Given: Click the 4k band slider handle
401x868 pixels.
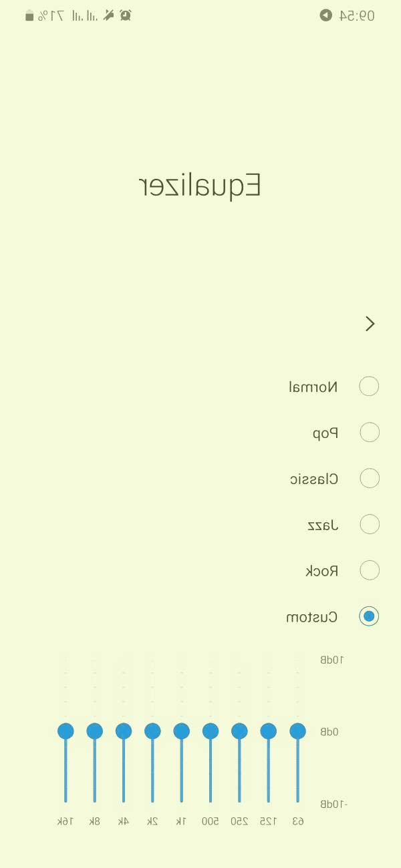Looking at the screenshot, I should tap(124, 731).
